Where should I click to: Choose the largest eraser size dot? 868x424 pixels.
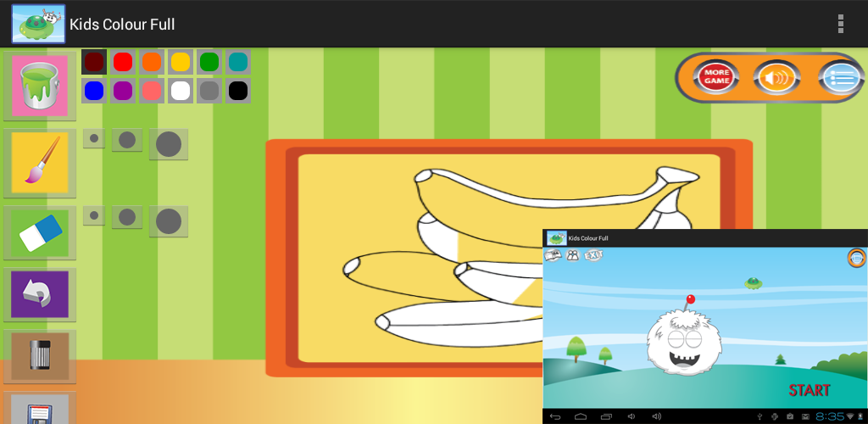pos(169,221)
